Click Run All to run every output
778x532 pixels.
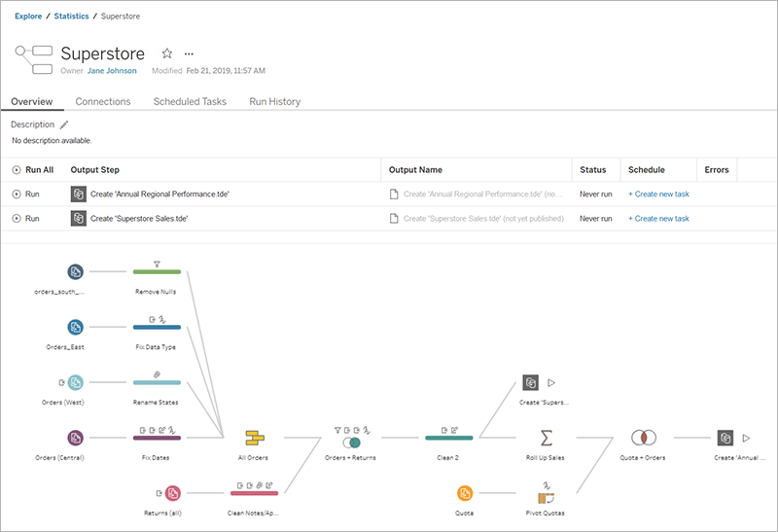33,170
